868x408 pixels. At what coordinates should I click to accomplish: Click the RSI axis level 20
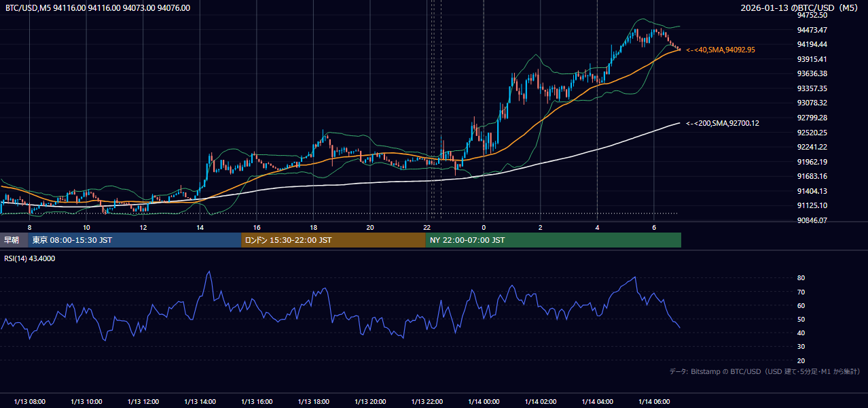[x=801, y=360]
